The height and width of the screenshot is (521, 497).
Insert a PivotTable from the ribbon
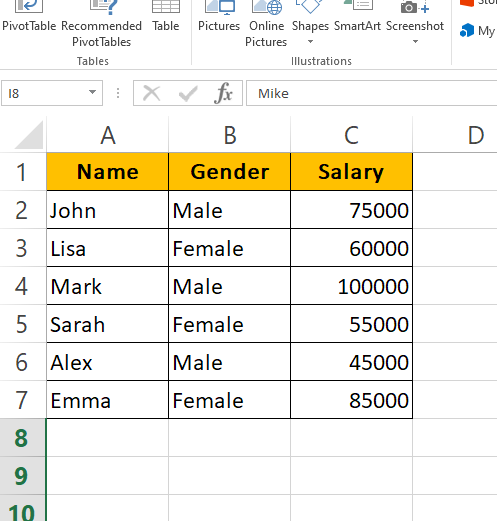tap(29, 17)
